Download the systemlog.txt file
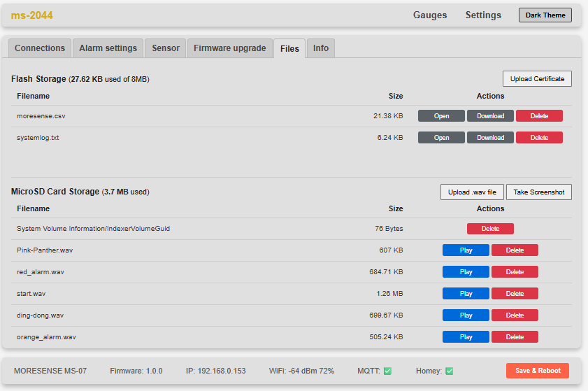 click(x=490, y=138)
